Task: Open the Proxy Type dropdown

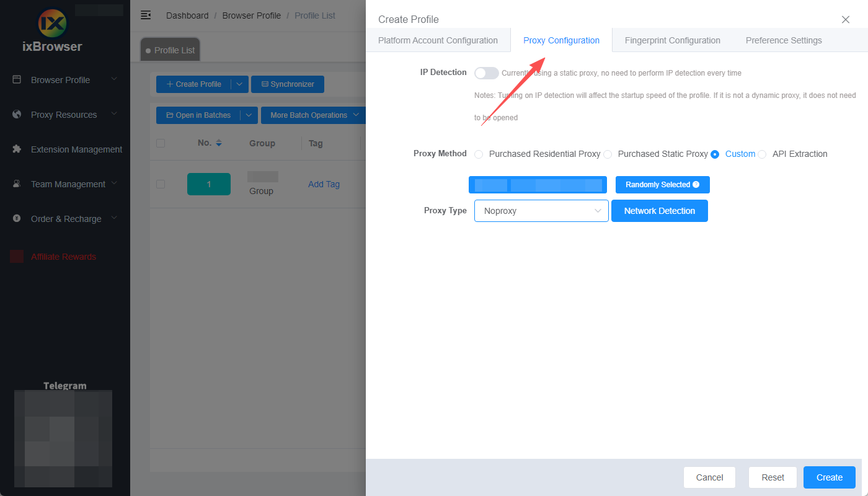Action: click(x=541, y=211)
